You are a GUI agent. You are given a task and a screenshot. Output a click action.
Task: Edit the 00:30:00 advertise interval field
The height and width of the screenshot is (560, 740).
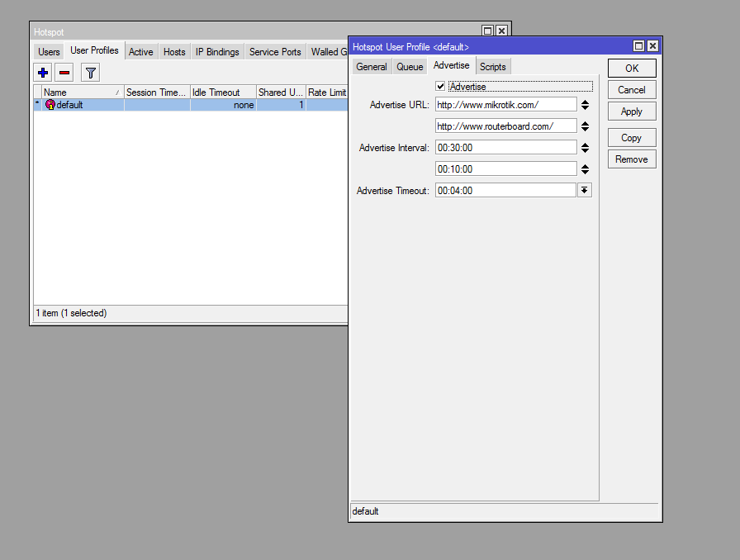[506, 148]
